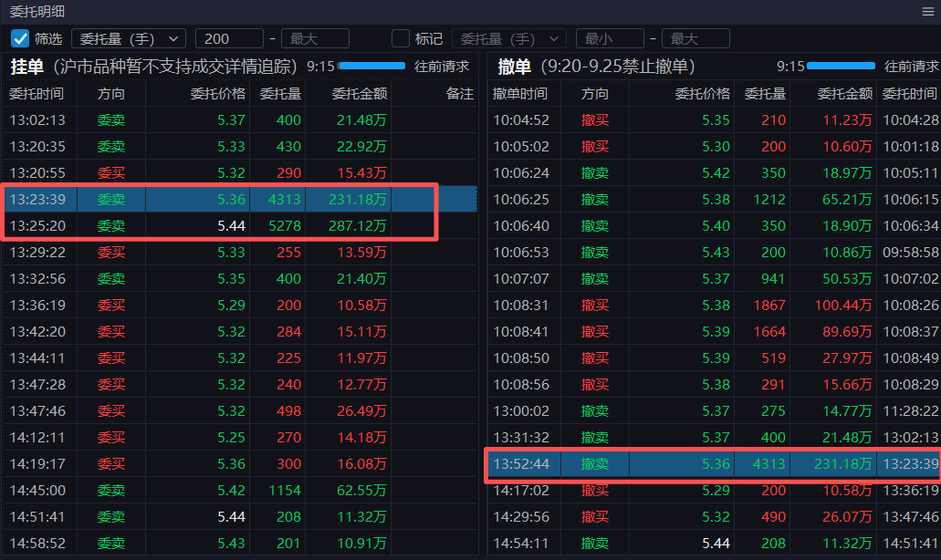
Task: Click 往前请求 in the 撤单 panel
Action: point(911,66)
